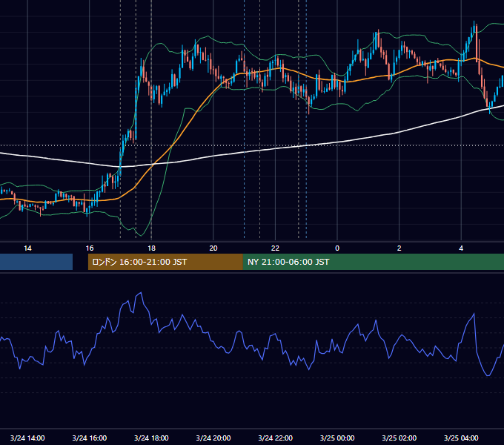Click the 16 hour label on price chart axis
The width and height of the screenshot is (504, 445).
coord(90,248)
